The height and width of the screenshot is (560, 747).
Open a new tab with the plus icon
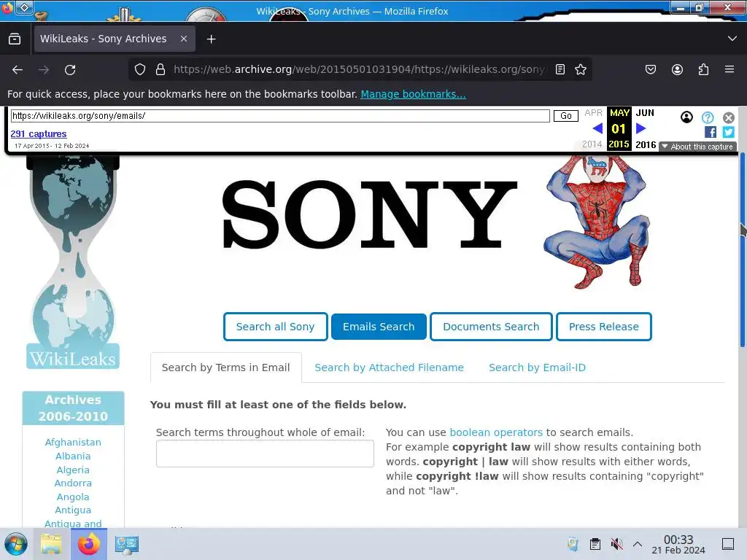pyautogui.click(x=211, y=39)
